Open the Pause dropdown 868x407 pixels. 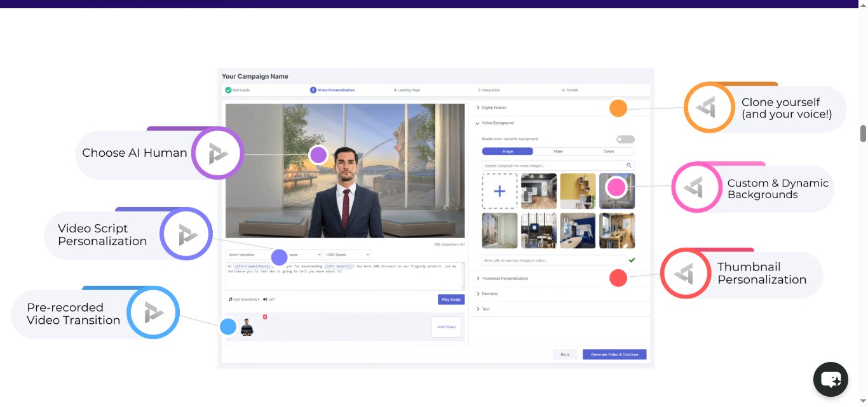click(305, 255)
